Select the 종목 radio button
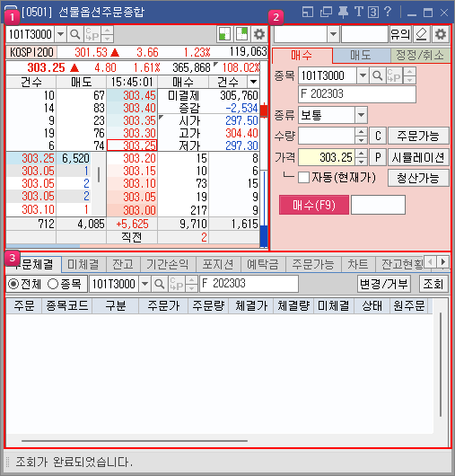The width and height of the screenshot is (455, 476). click(x=53, y=284)
